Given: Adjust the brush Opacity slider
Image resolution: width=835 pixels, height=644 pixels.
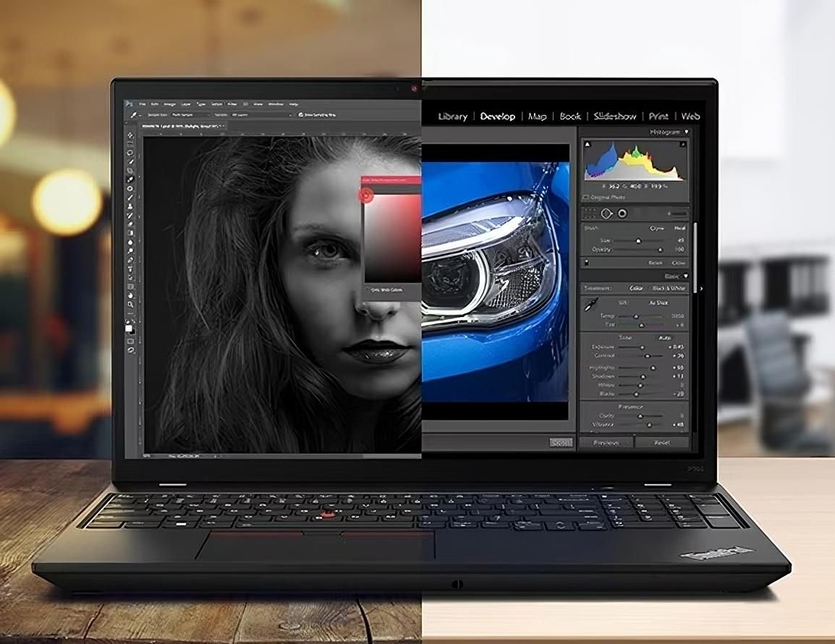Looking at the screenshot, I should 661,250.
